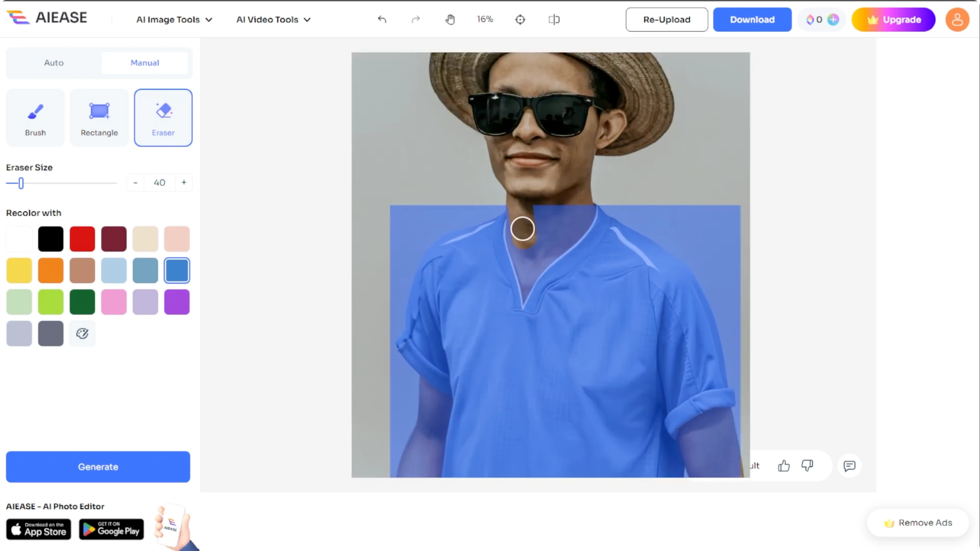
Task: Choose the light grayish-blue swatch
Action: (19, 334)
